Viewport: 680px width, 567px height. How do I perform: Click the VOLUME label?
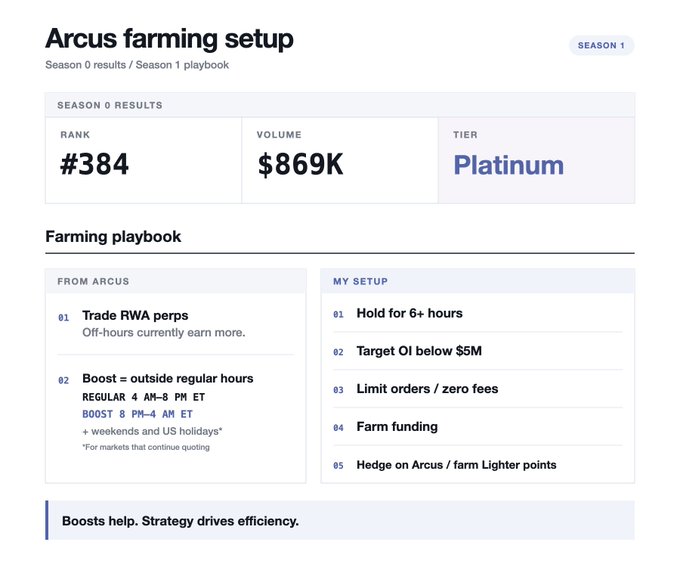click(x=279, y=135)
